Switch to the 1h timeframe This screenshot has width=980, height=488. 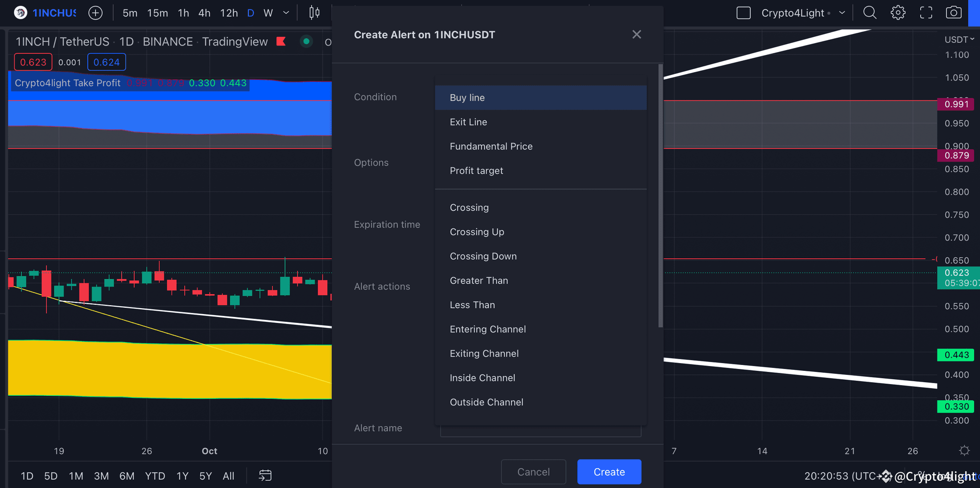click(183, 13)
